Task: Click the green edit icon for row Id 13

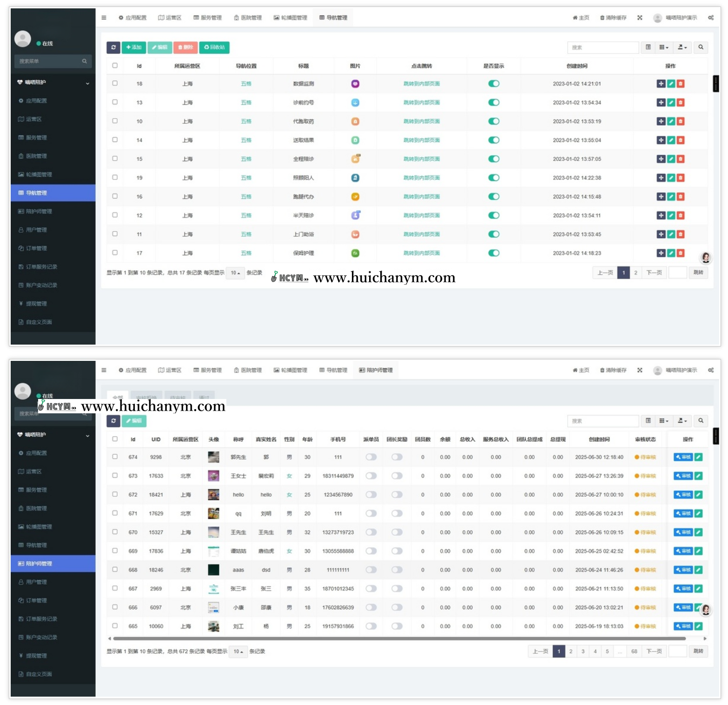Action: click(x=671, y=103)
